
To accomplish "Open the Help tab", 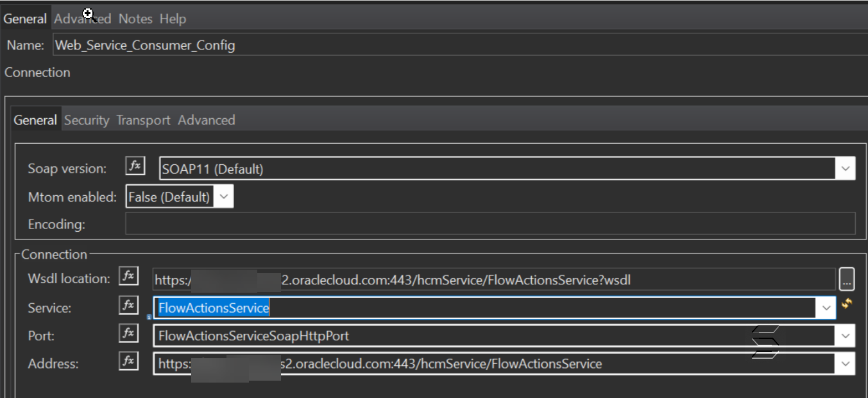I will pyautogui.click(x=173, y=19).
